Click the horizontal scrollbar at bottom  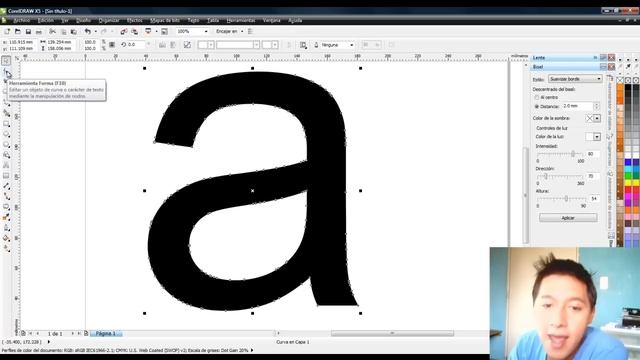tap(392, 333)
